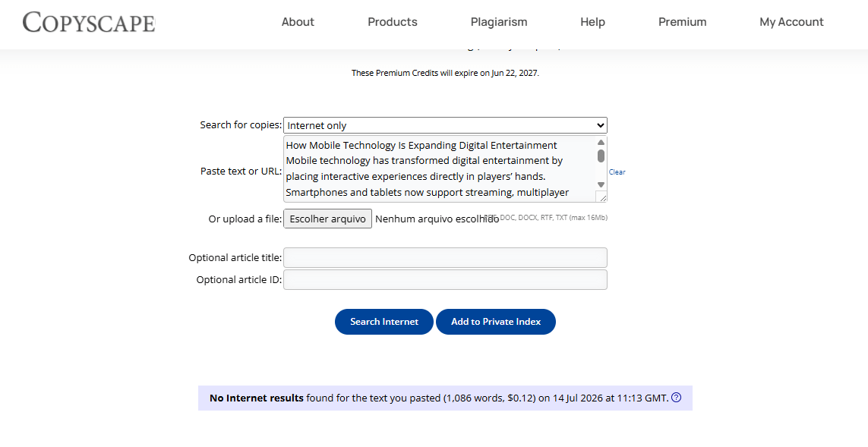The image size is (868, 447).
Task: Click the textarea resize grip corner
Action: click(x=601, y=197)
